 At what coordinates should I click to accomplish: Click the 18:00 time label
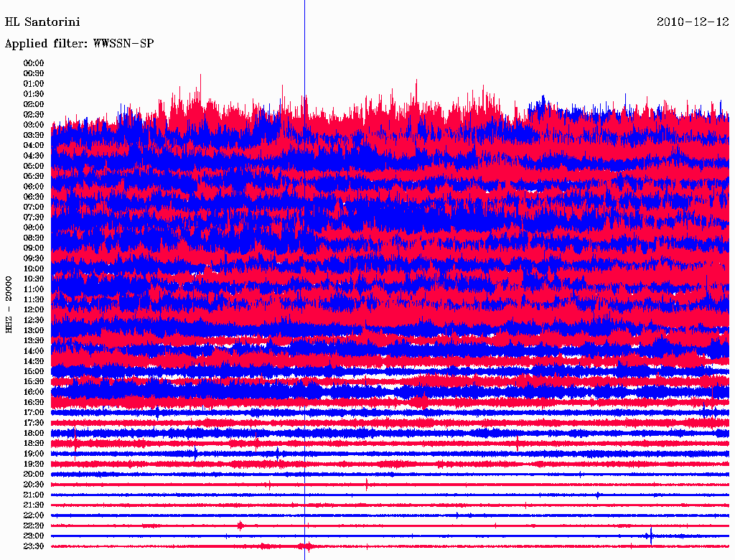click(x=34, y=434)
